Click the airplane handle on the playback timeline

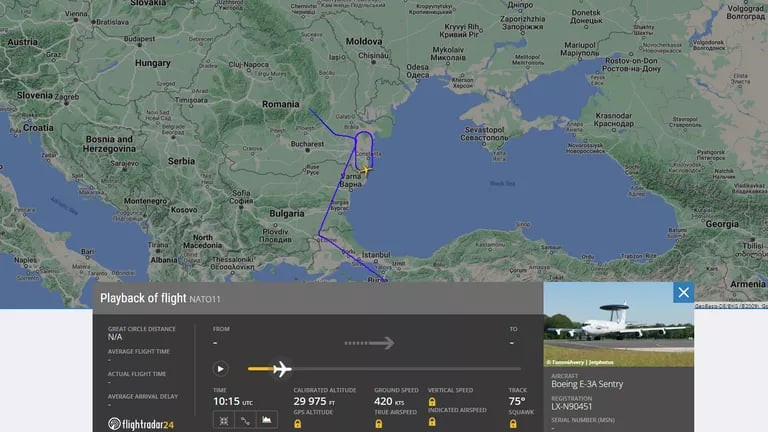click(x=281, y=369)
